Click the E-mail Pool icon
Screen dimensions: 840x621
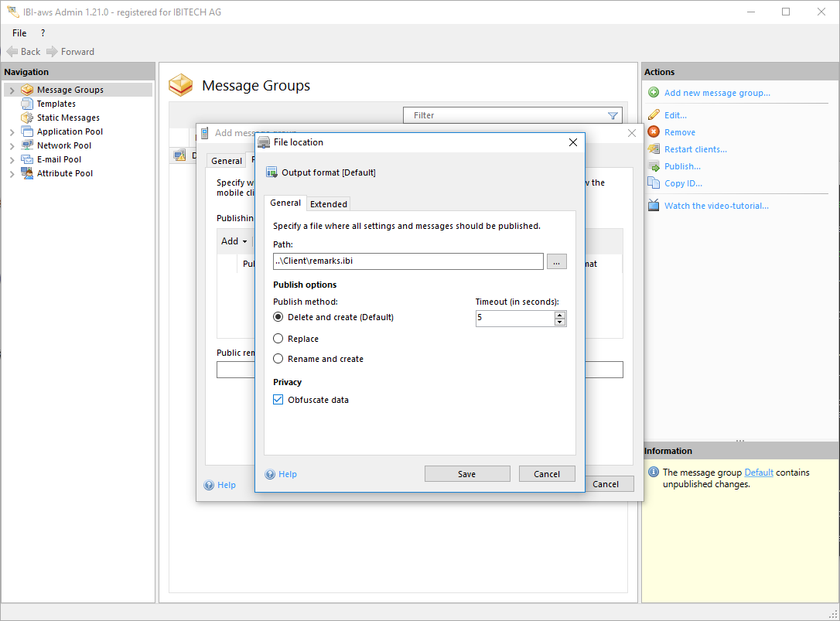coord(27,159)
